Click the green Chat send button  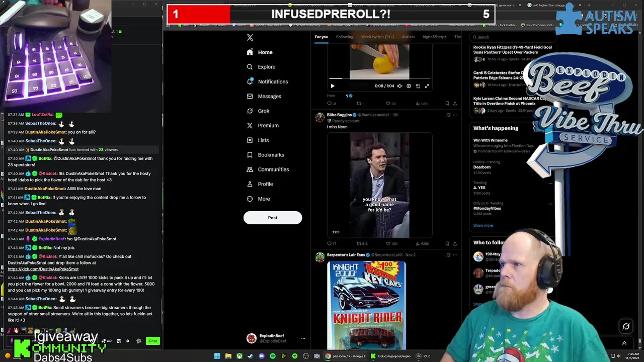pyautogui.click(x=153, y=341)
